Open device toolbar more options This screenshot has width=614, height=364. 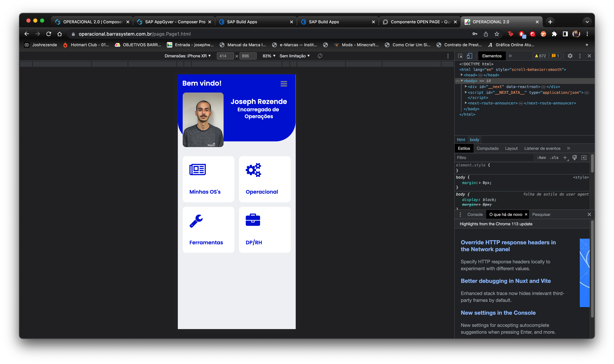(x=448, y=56)
